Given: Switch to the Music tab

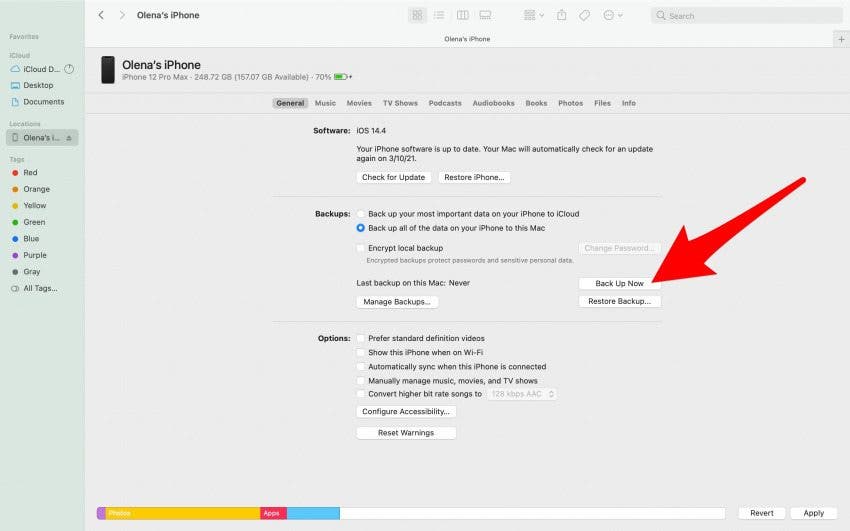Looking at the screenshot, I should click(x=325, y=103).
